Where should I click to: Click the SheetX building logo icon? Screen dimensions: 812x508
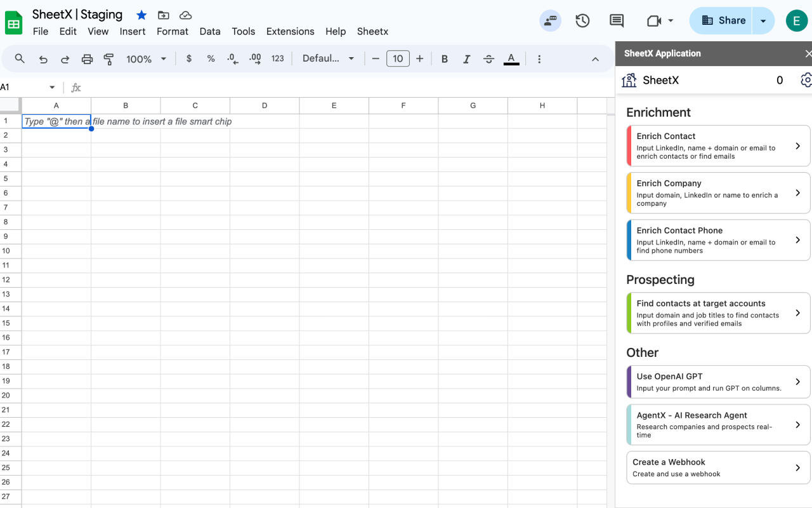pyautogui.click(x=629, y=80)
